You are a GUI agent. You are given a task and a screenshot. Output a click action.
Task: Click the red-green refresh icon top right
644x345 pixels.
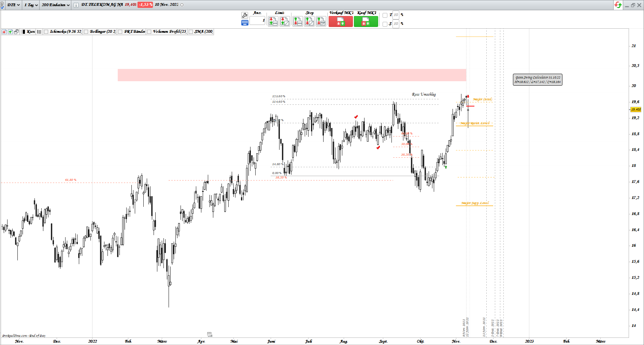618,5
